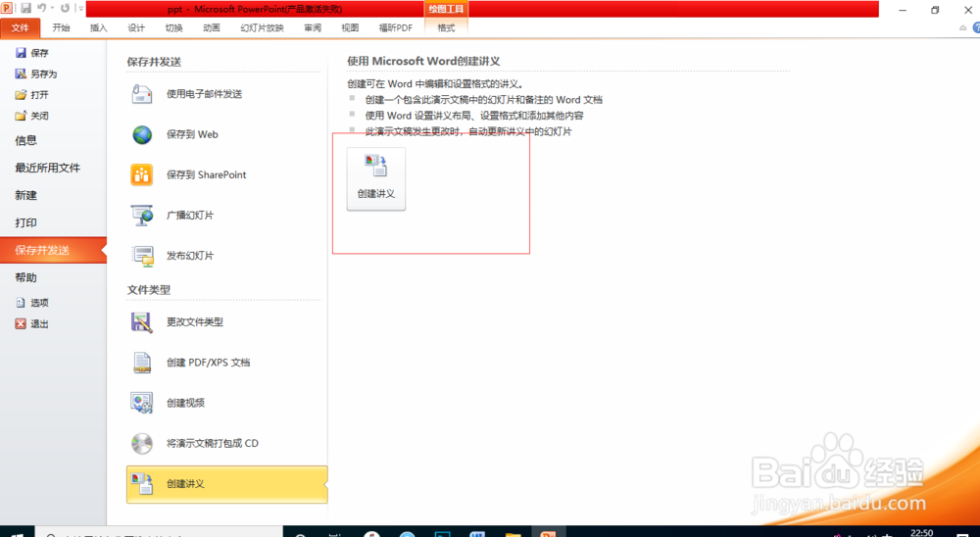This screenshot has width=980, height=537.
Task: Choose 发布幻灯片 option
Action: tap(226, 256)
